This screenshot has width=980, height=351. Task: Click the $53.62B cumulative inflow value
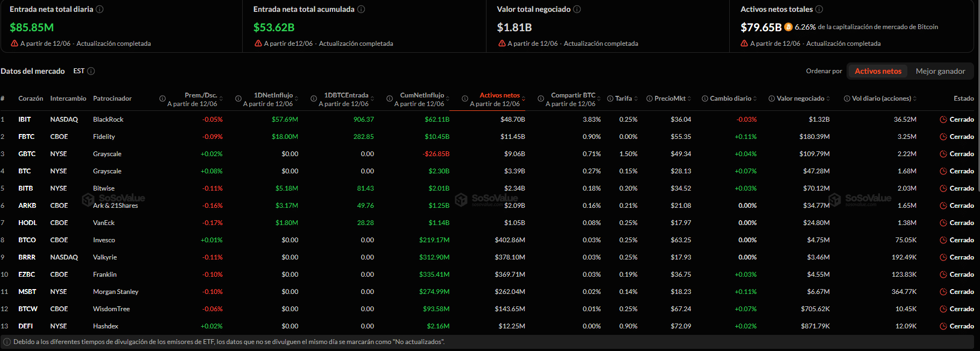[x=274, y=27]
